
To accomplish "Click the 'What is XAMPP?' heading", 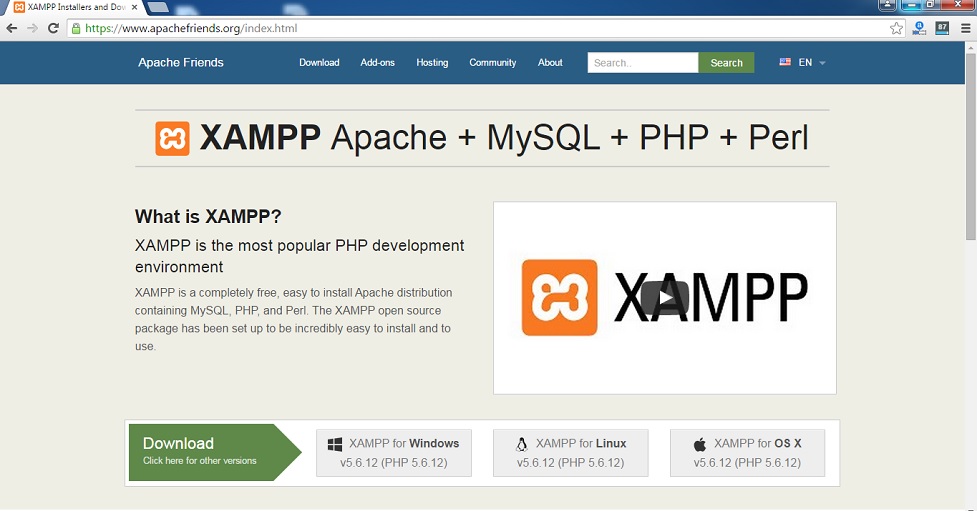I will tap(208, 216).
